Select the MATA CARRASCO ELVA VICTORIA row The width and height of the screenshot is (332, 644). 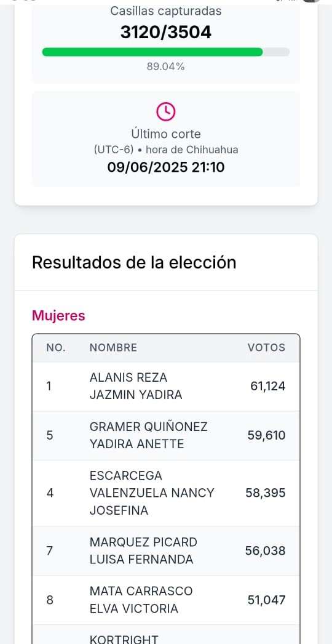pyautogui.click(x=166, y=600)
